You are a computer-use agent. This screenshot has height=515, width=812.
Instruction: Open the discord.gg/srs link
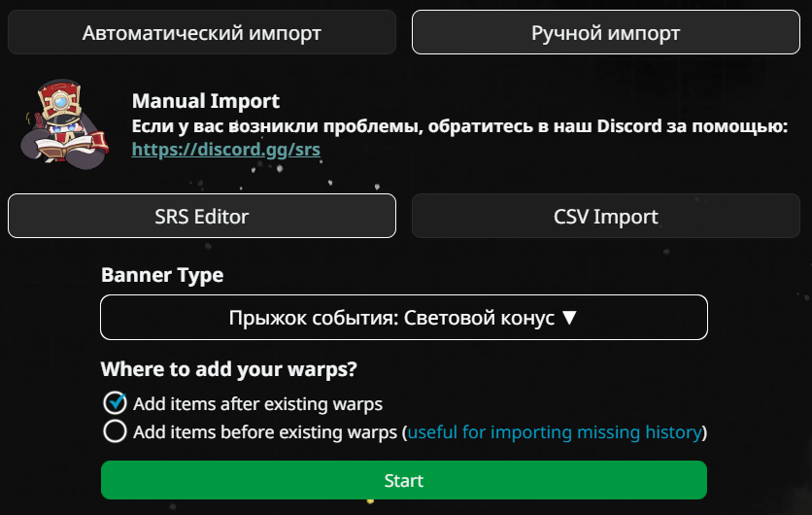(x=226, y=151)
